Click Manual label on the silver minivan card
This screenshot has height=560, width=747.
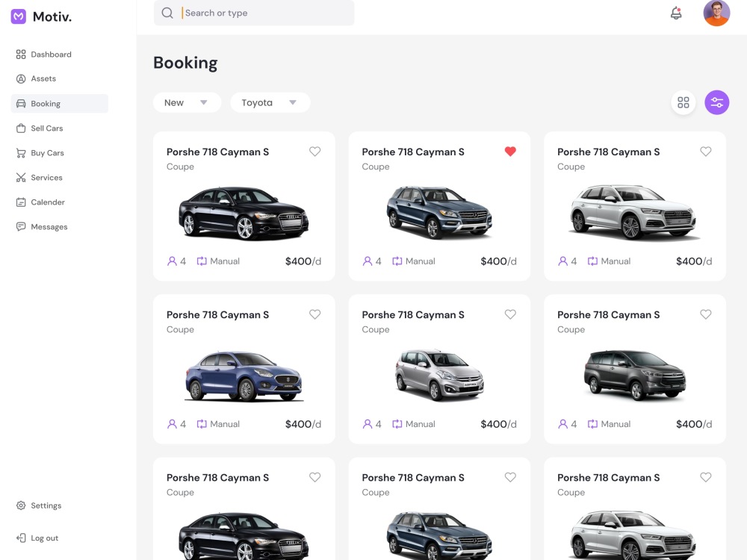tap(420, 424)
